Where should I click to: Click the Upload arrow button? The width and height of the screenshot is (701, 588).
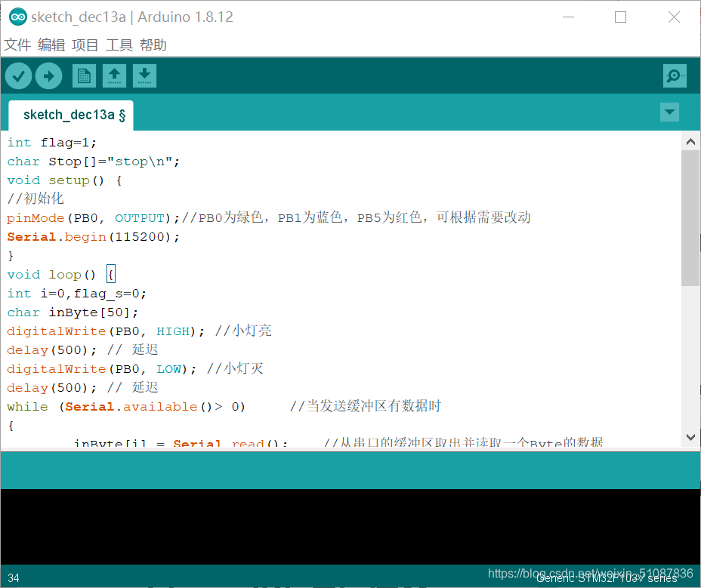(x=49, y=76)
